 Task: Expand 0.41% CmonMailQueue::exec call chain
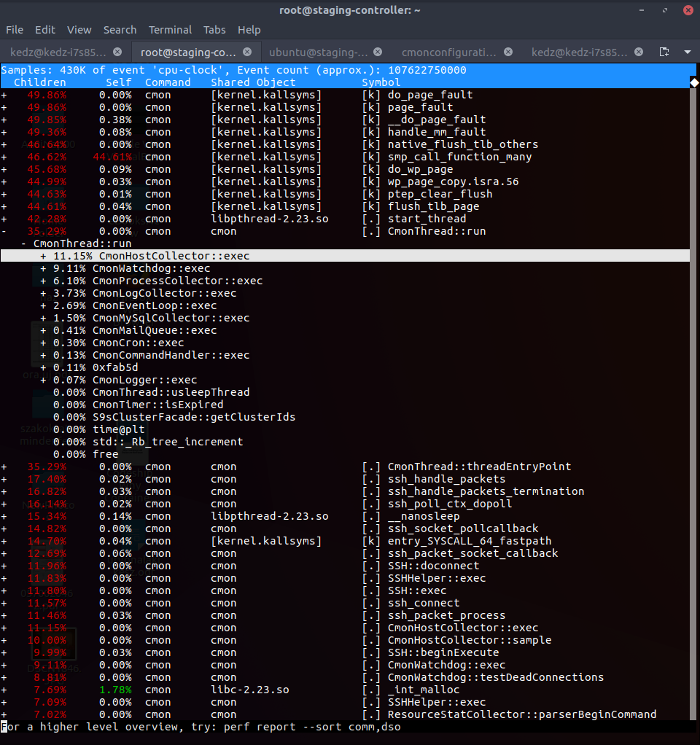pyautogui.click(x=43, y=330)
